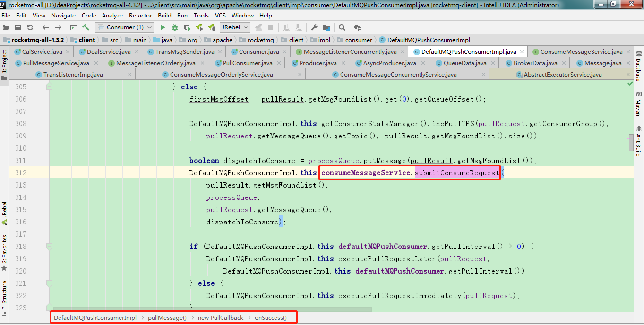Switch to PullConsumer.java tab
Screen dimensions: 644x325
(x=248, y=63)
